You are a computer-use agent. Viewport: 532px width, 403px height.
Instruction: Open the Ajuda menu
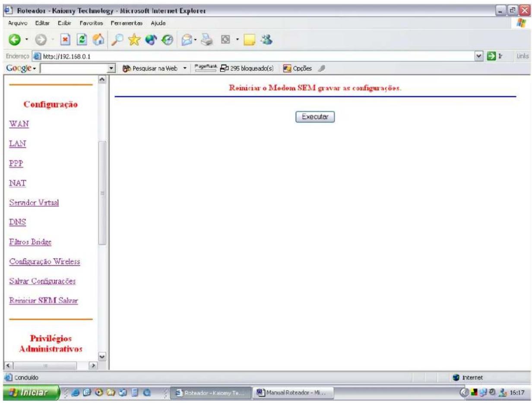click(158, 23)
